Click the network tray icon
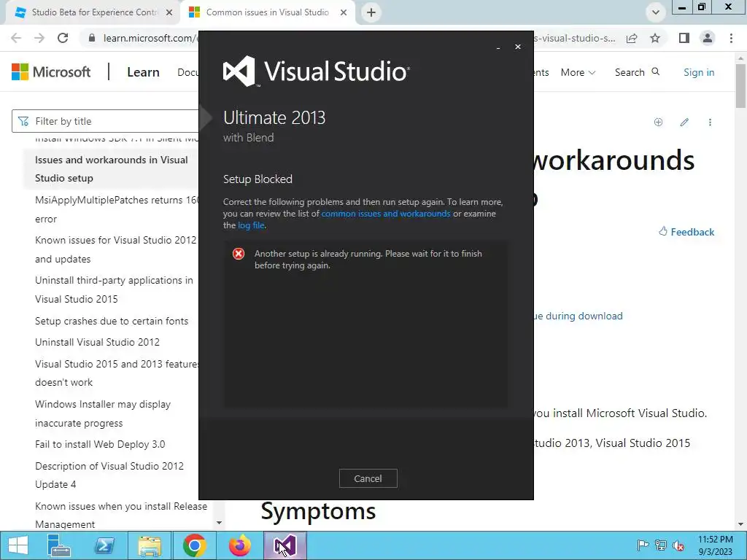747x560 pixels. coord(661,545)
